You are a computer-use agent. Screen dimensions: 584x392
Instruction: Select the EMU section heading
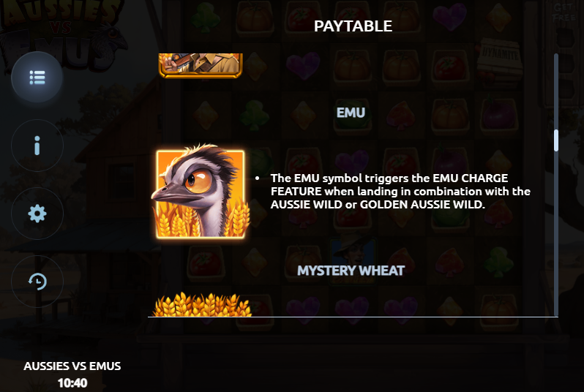tap(351, 113)
